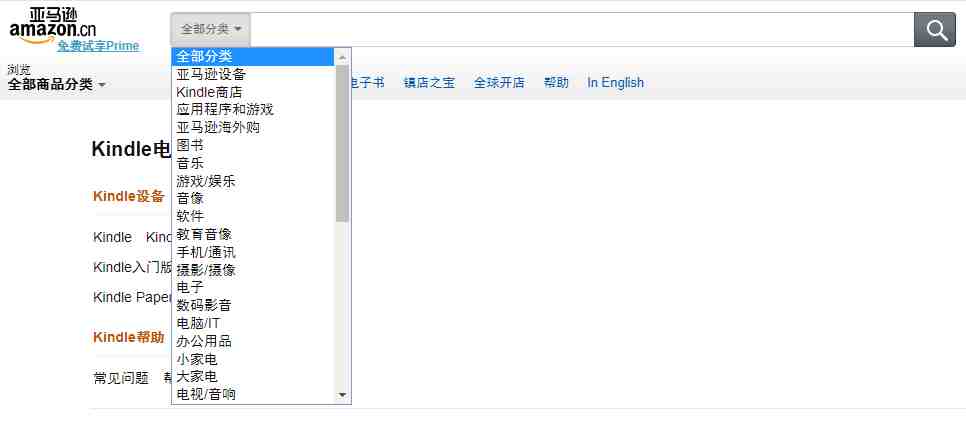Open the Amazon.cn logo home link
The height and width of the screenshot is (422, 966).
[x=52, y=26]
